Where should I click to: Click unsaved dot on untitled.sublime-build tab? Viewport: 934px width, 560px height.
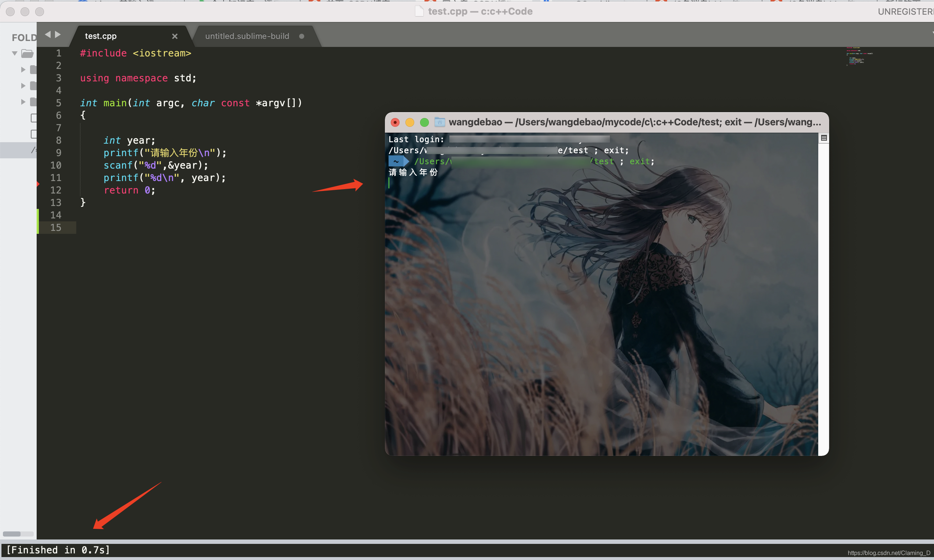302,36
